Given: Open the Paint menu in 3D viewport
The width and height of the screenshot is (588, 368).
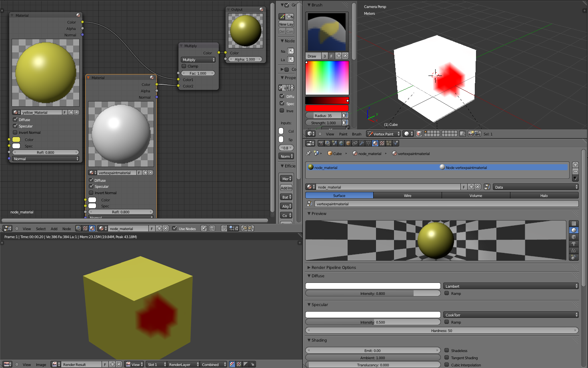Looking at the screenshot, I should tap(343, 134).
